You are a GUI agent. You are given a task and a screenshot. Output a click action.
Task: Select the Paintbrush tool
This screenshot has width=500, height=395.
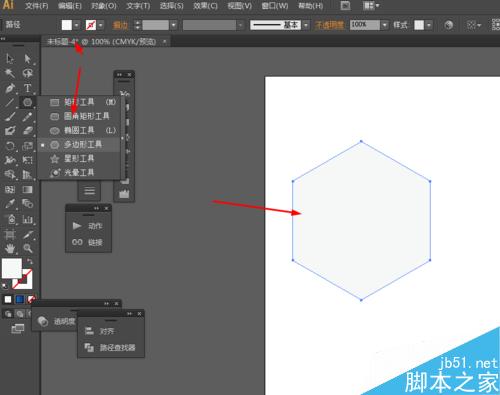pyautogui.click(x=10, y=117)
